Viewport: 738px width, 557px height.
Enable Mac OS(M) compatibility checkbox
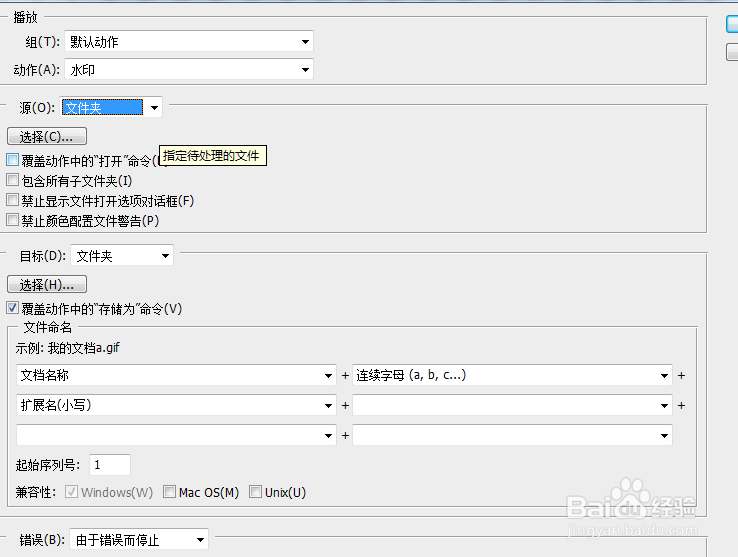pos(169,492)
